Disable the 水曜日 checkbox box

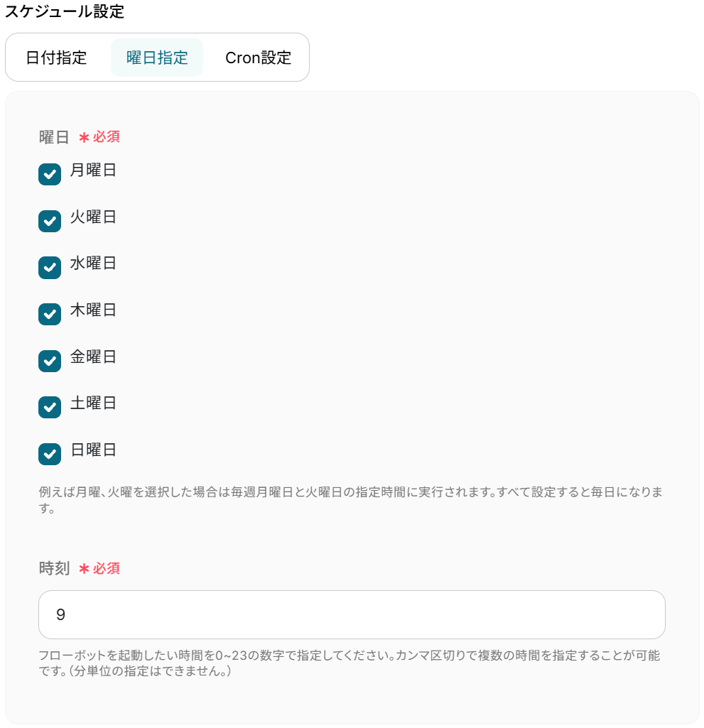coord(50,268)
